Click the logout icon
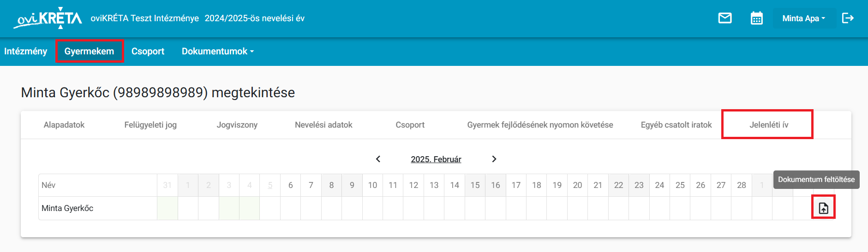 coord(848,18)
